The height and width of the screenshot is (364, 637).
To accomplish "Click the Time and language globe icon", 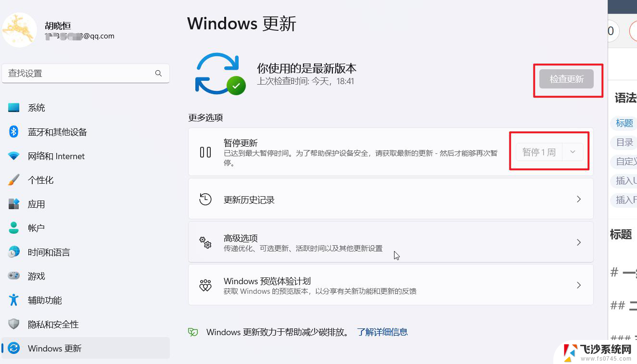I will [x=13, y=251].
